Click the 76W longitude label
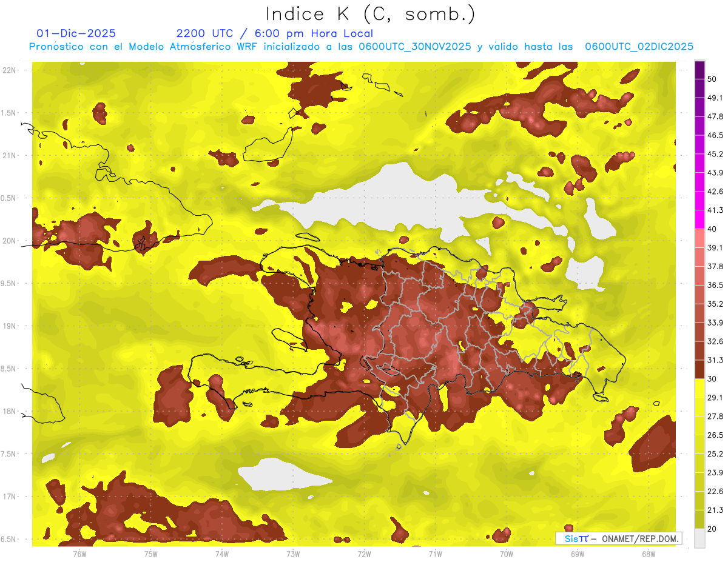 (x=79, y=554)
